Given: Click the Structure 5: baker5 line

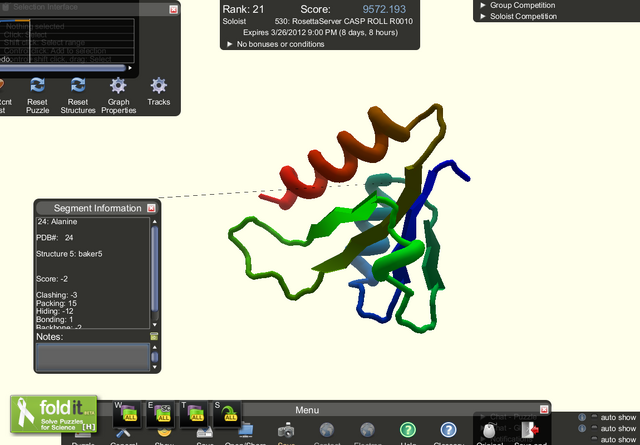Looking at the screenshot, I should click(x=69, y=254).
